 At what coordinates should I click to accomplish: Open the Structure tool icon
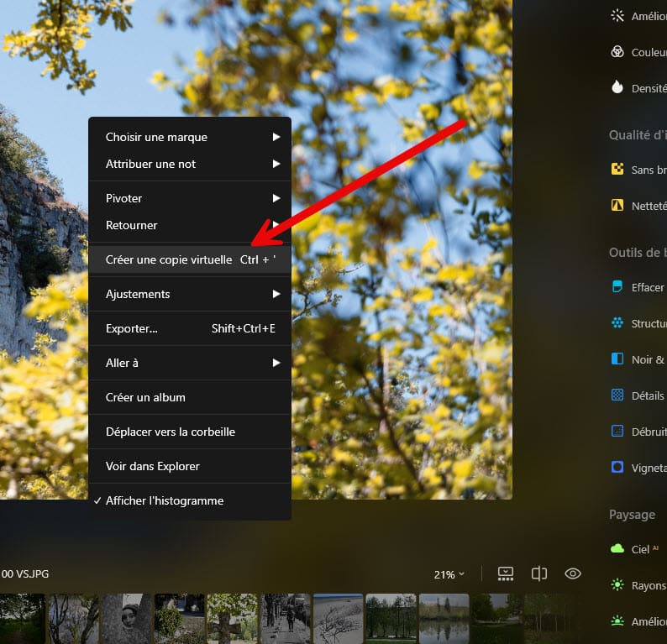tap(617, 323)
